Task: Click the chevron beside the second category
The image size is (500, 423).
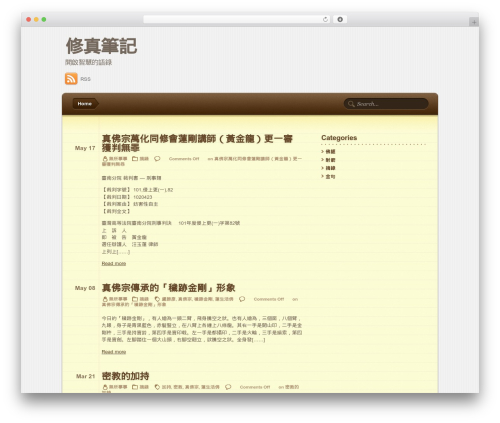Action: tap(323, 160)
